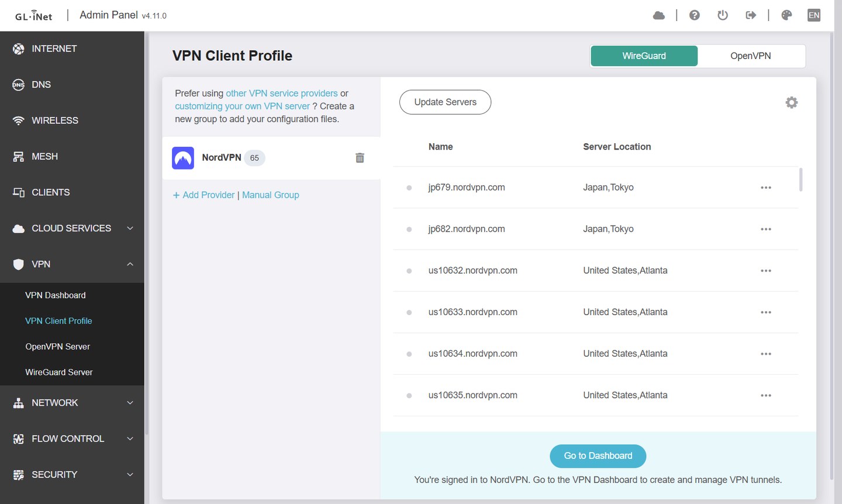Click the Mesh sidebar icon

pyautogui.click(x=19, y=157)
